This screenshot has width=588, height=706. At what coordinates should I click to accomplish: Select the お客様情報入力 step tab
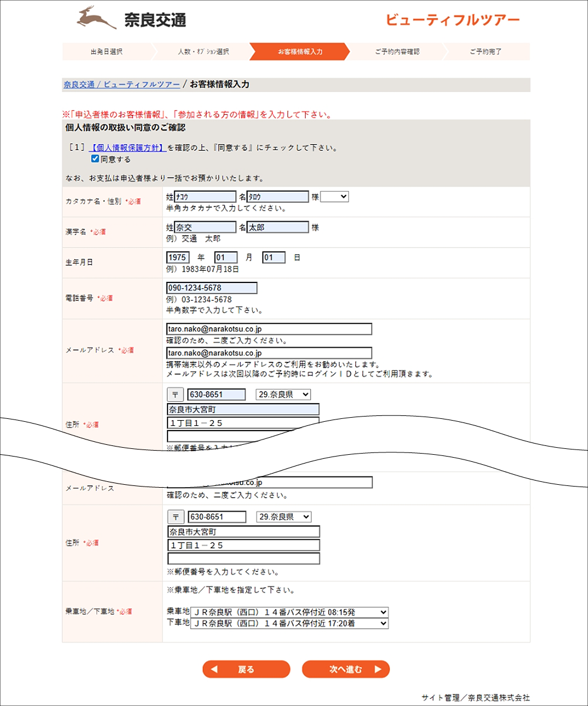[300, 51]
